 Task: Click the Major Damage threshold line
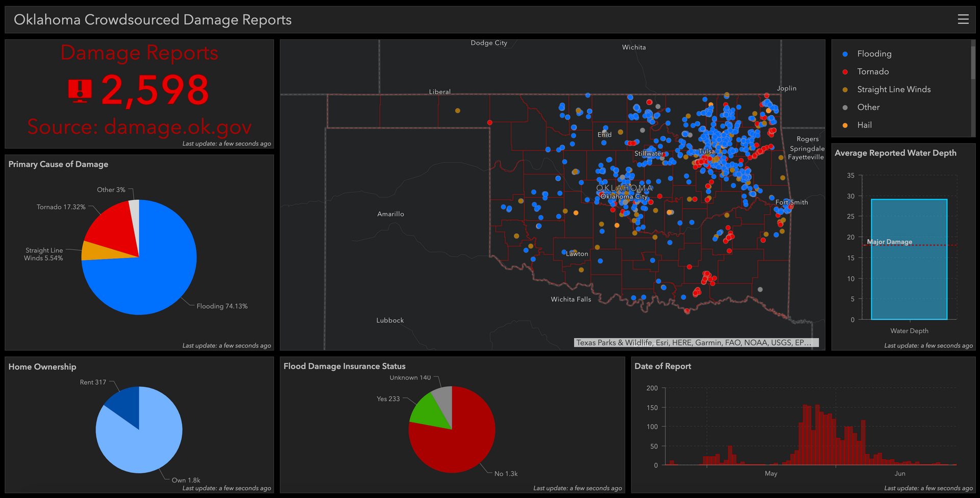(910, 245)
